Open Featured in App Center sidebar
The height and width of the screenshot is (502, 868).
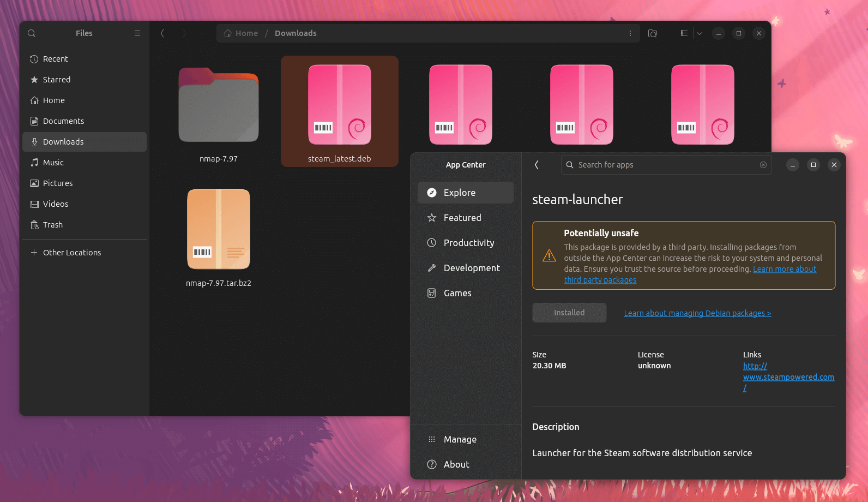click(466, 218)
